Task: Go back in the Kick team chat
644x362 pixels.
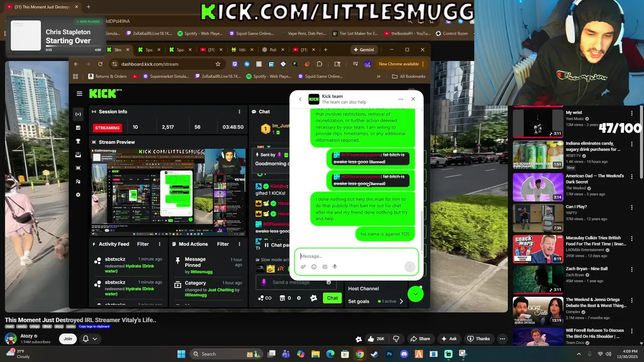Action: [x=300, y=99]
